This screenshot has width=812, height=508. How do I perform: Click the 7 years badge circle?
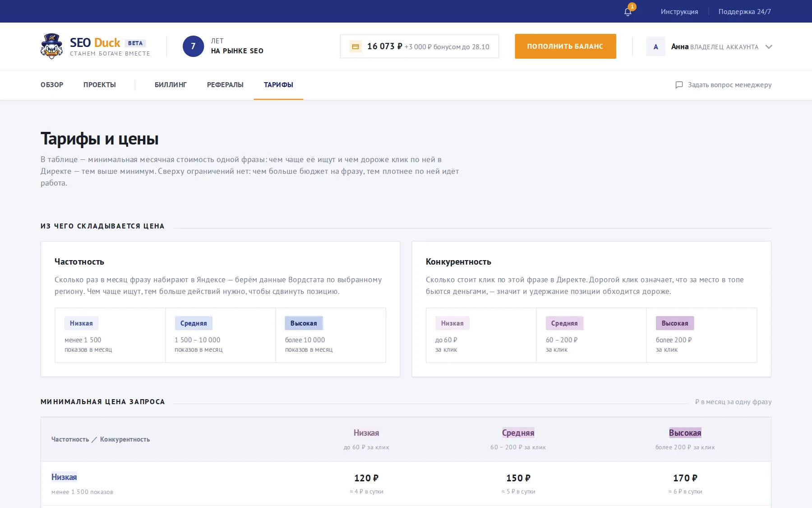pos(193,46)
